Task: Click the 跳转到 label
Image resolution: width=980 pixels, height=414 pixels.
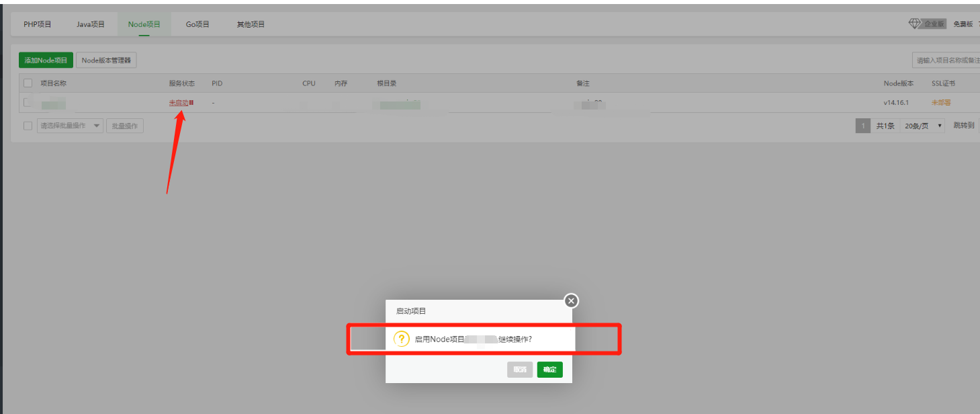Action: [x=964, y=126]
